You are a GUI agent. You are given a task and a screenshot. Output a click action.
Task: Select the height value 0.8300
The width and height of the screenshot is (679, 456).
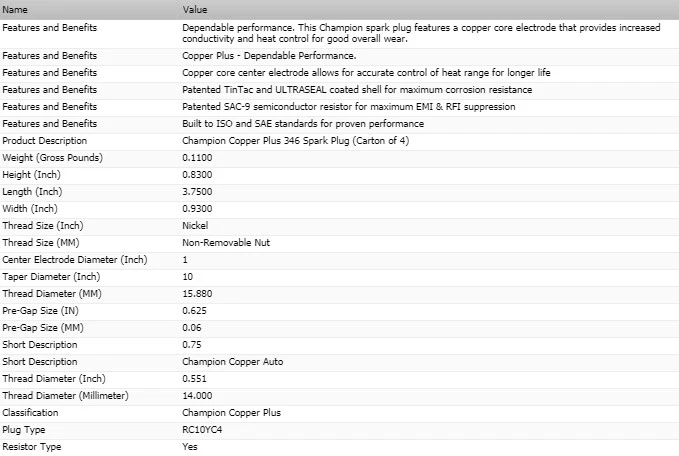click(x=197, y=175)
